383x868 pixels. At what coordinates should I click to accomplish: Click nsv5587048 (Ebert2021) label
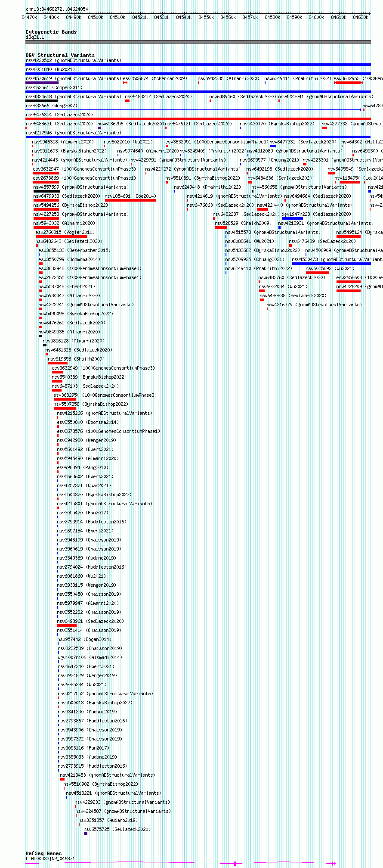67,286
